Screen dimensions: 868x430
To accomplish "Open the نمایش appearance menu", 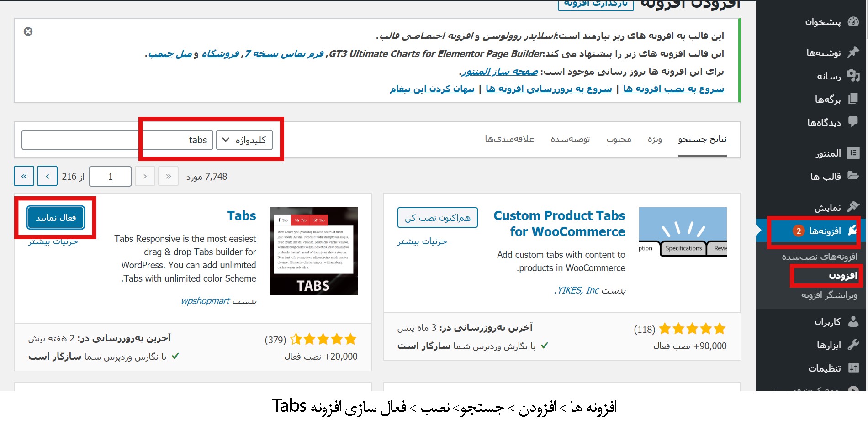I will (x=827, y=208).
